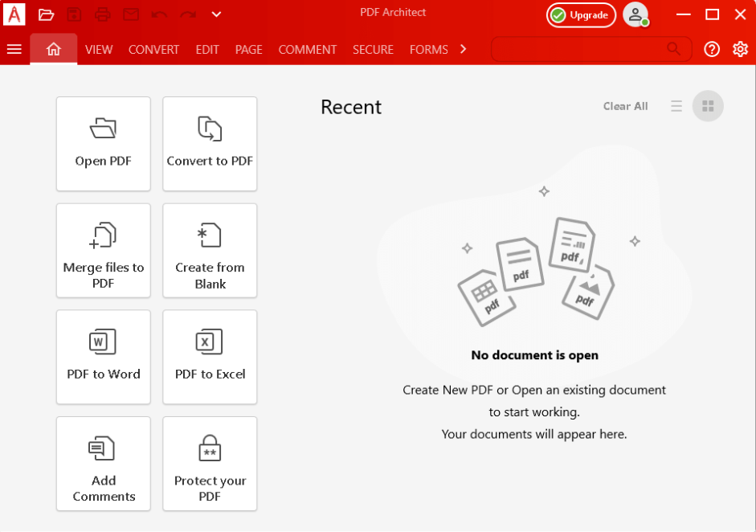Click the Merge files to PDF tile
The height and width of the screenshot is (532, 756).
click(x=104, y=250)
